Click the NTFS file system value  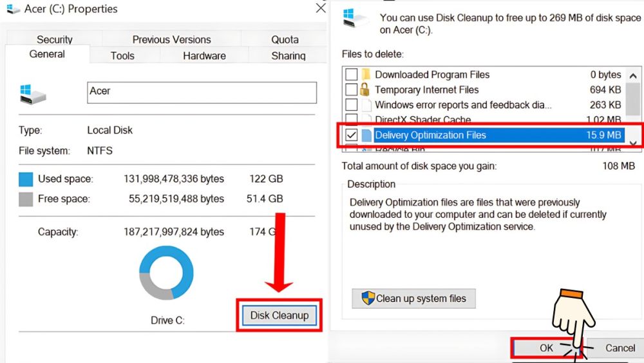point(100,150)
